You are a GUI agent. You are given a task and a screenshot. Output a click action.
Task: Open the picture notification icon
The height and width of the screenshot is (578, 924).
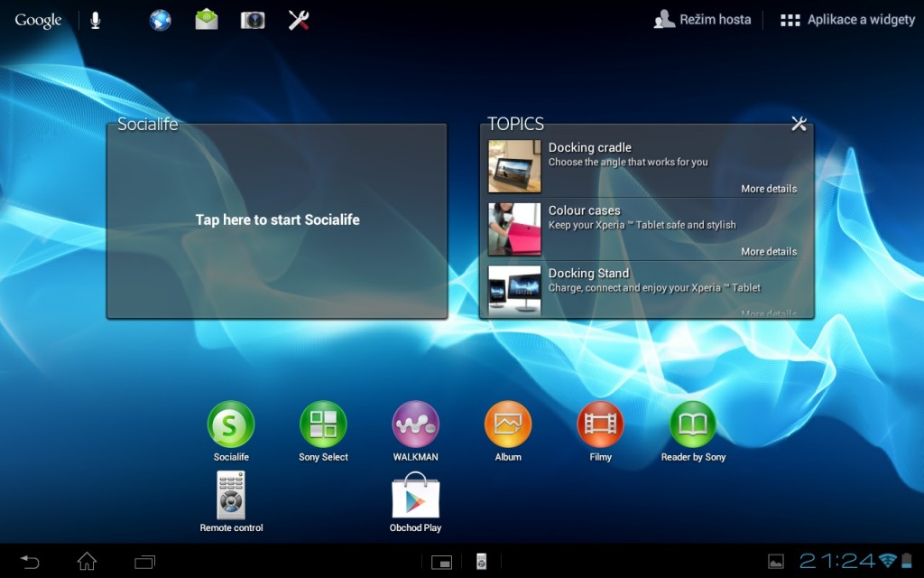[775, 562]
